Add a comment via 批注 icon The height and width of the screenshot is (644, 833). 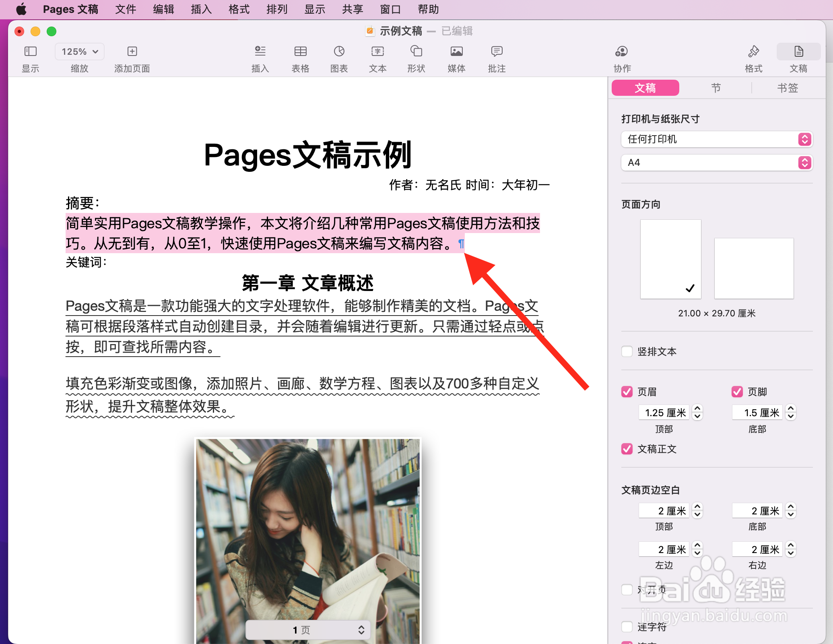pos(497,52)
